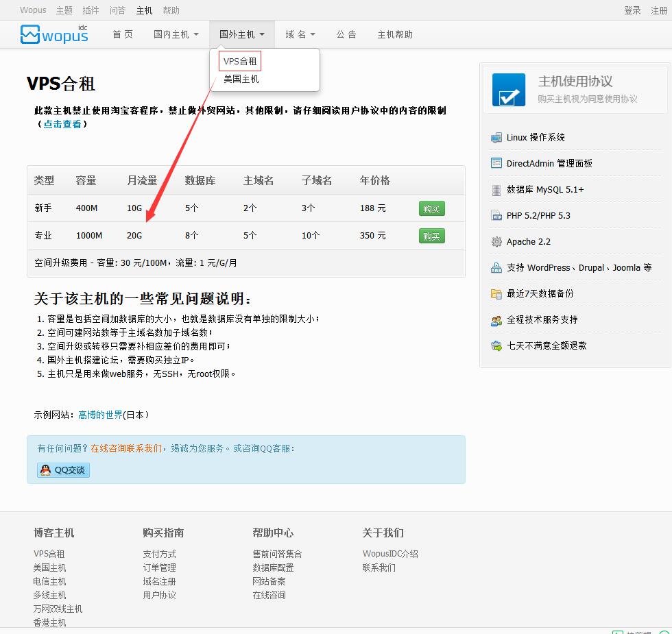Click the Apache 2.2 gear icon
672x634 pixels.
[x=496, y=241]
